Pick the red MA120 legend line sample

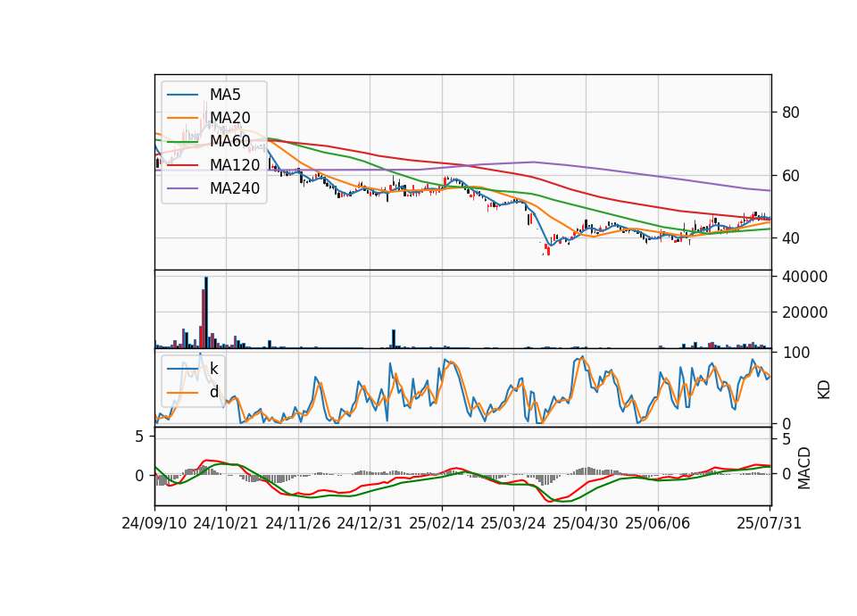pos(182,165)
